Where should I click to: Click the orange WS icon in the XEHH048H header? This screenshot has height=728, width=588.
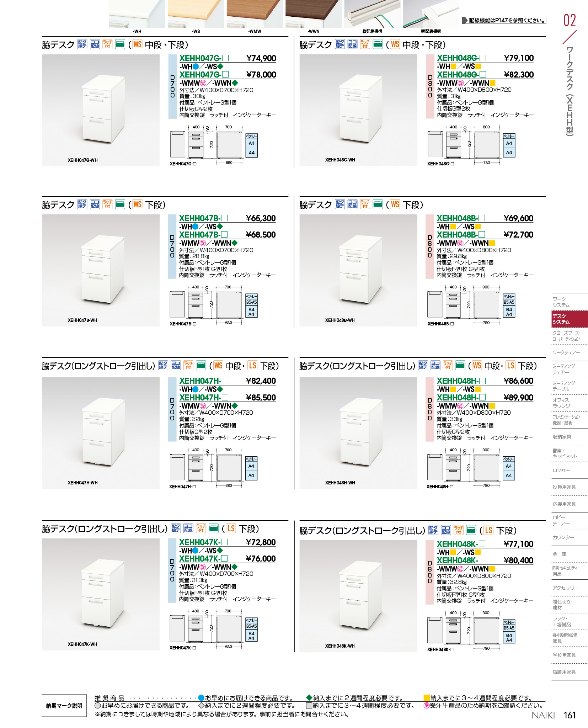coord(477,366)
